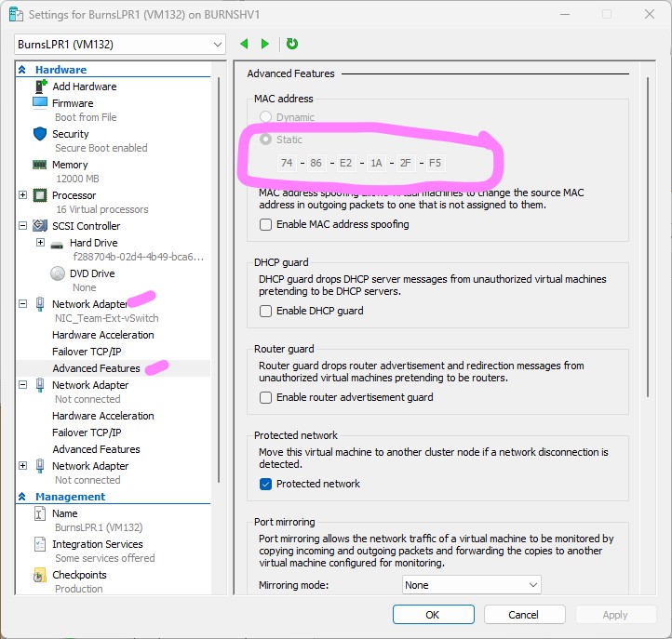
Task: Select the Memory item
Action: point(70,165)
